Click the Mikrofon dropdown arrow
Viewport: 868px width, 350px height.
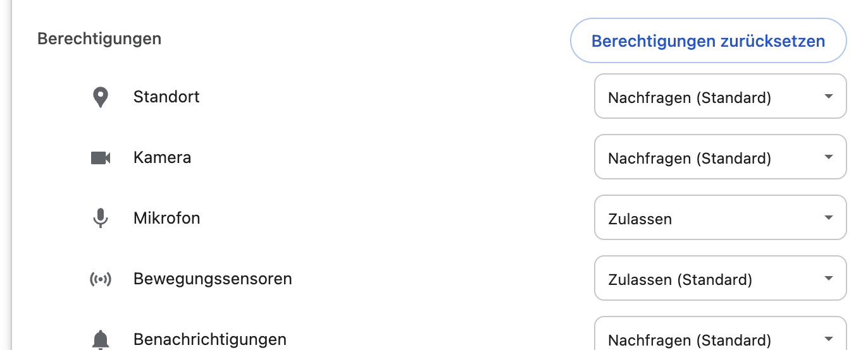click(829, 218)
